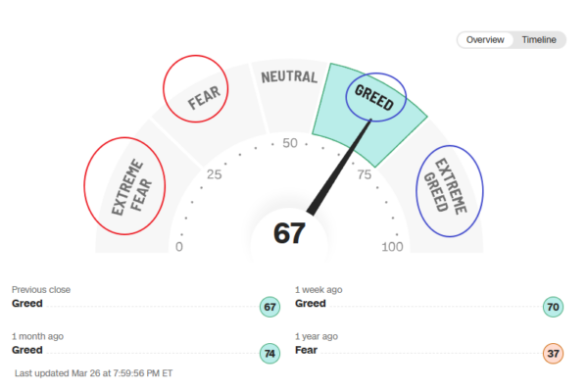Click the Previous close Greed label
588x392 pixels.
27,303
